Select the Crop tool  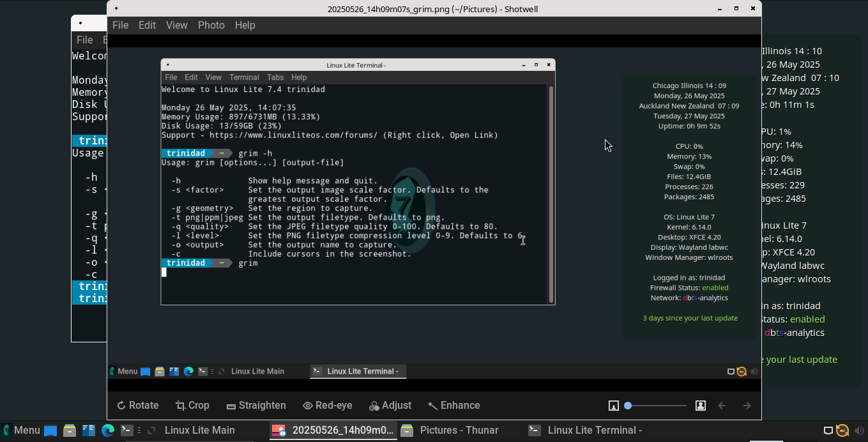click(x=192, y=406)
